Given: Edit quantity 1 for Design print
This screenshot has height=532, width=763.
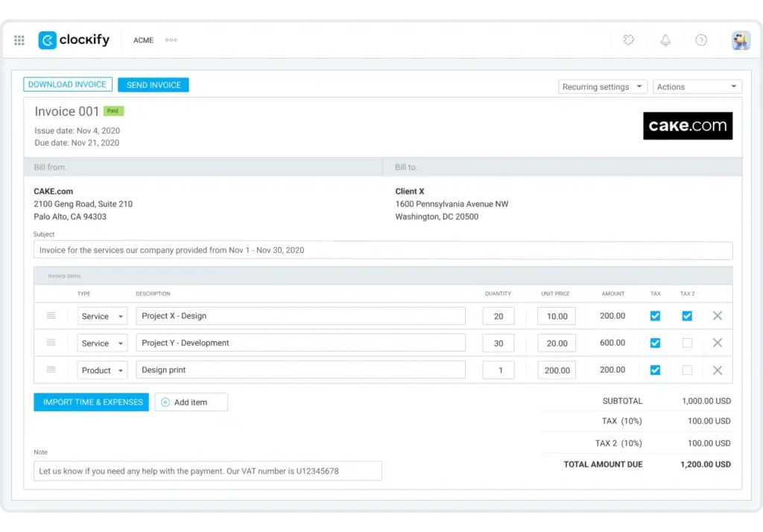Looking at the screenshot, I should point(498,370).
